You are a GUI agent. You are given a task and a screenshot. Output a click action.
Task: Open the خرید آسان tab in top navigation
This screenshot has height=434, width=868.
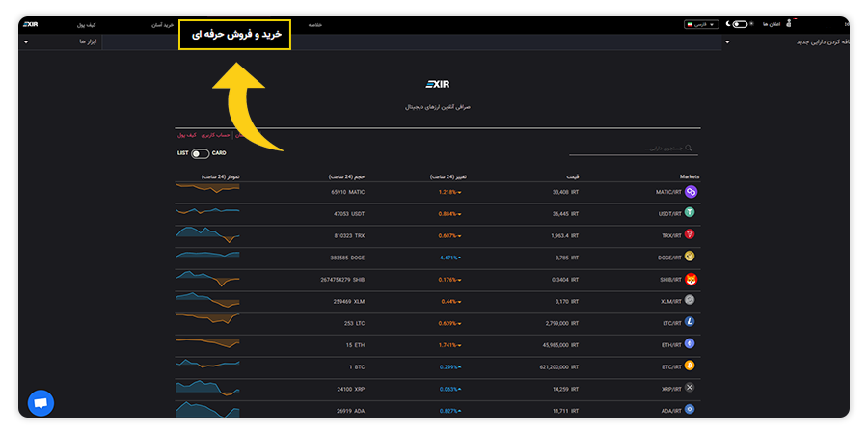coord(163,25)
